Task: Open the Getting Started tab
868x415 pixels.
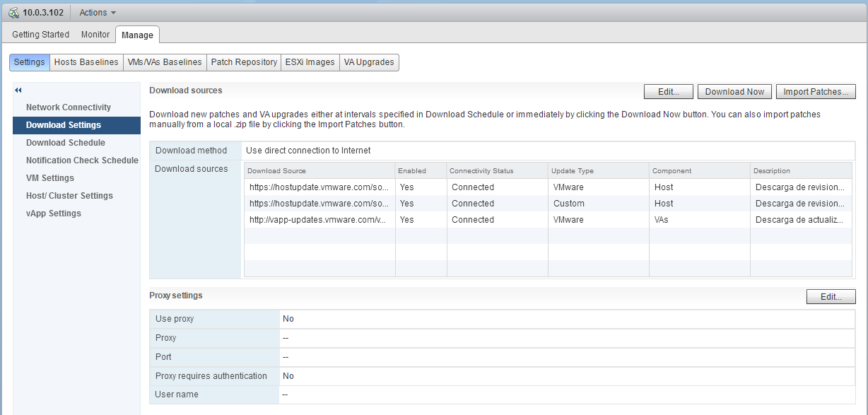Action: pos(40,34)
